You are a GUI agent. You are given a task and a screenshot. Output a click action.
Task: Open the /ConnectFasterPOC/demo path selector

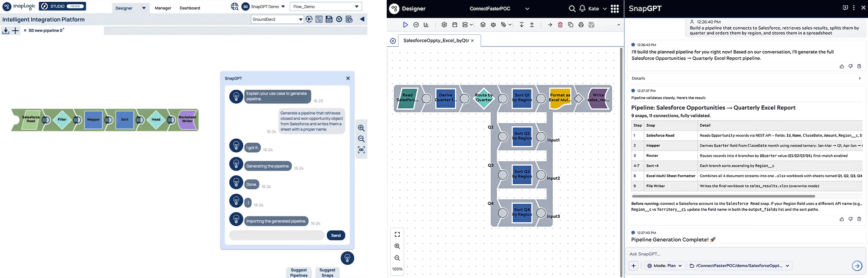[x=740, y=266]
